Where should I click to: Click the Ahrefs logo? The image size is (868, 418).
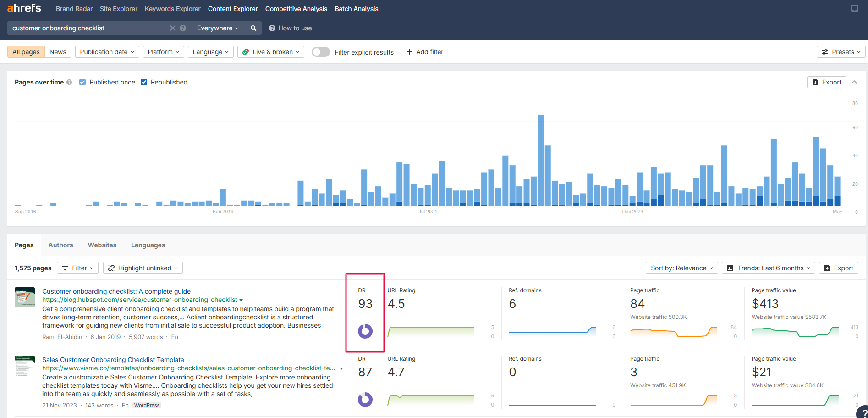click(24, 8)
